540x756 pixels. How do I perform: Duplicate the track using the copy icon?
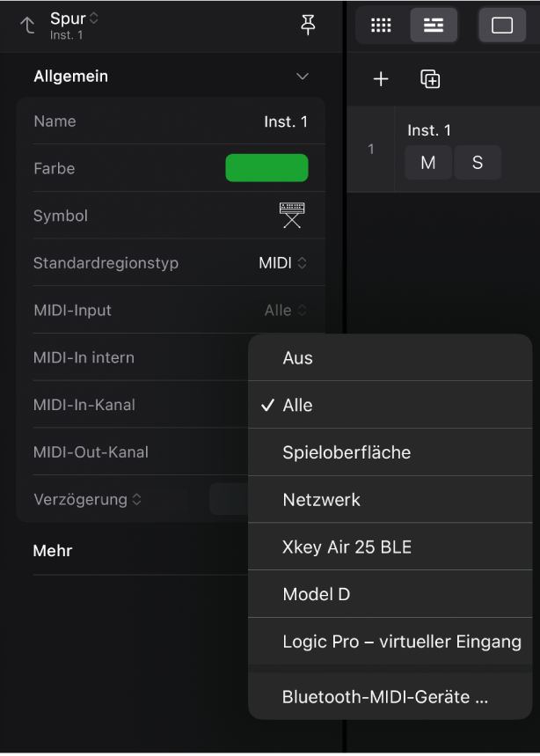430,78
